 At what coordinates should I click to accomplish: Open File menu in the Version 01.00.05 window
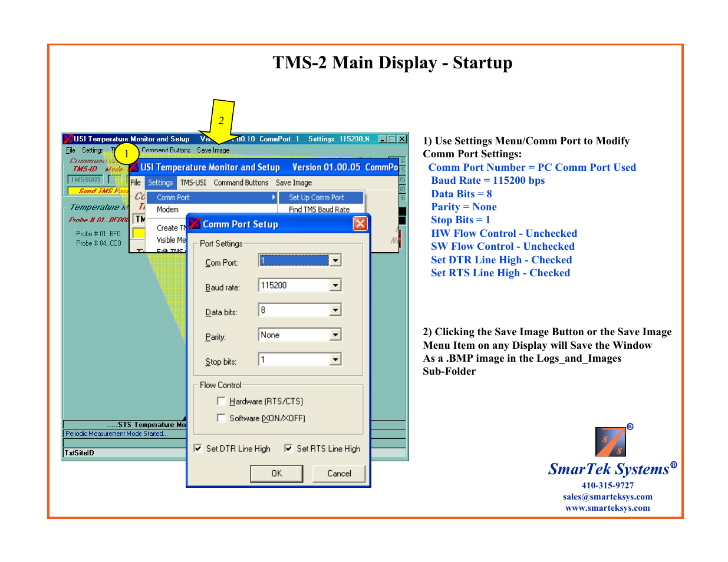coord(136,183)
